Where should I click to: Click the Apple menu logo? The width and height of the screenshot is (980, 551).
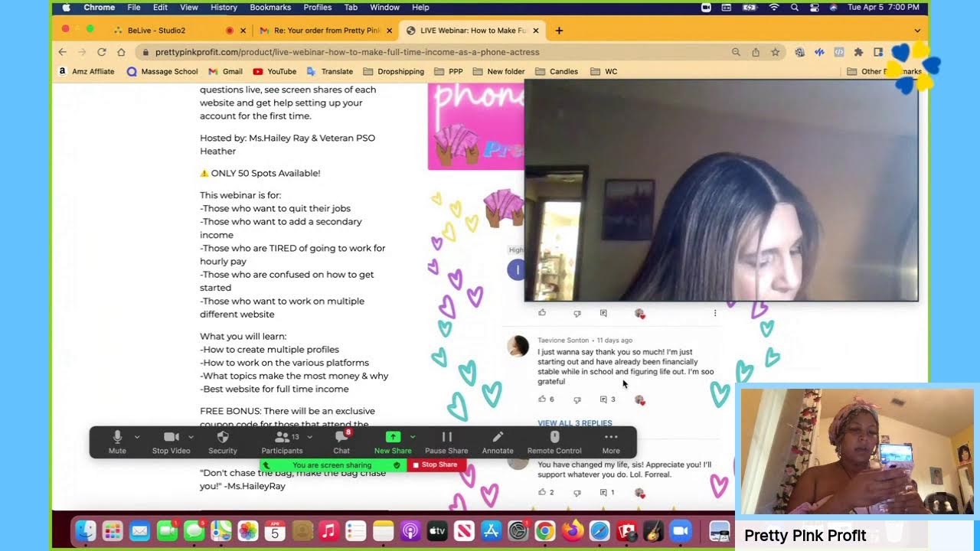click(x=66, y=7)
